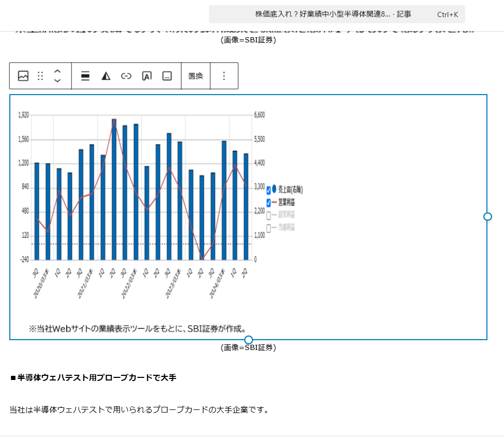This screenshot has width=504, height=442.
Task: Click the image block type icon
Action: [23, 76]
